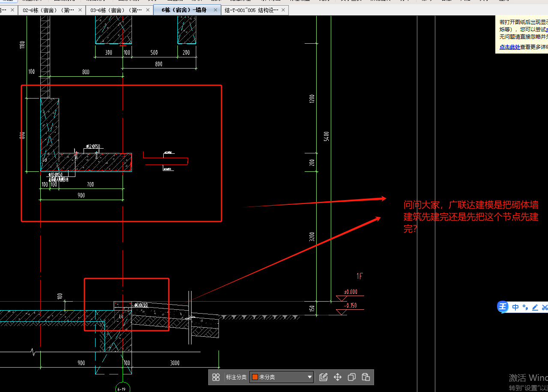
Task: Click the blue 王 input method icon
Action: 503,307
